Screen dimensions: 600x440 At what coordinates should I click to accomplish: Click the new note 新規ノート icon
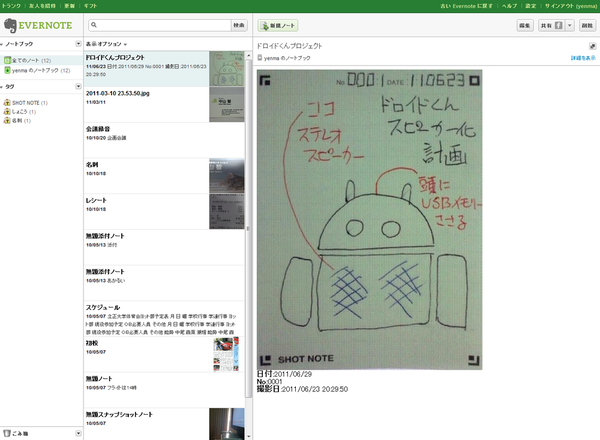click(264, 26)
